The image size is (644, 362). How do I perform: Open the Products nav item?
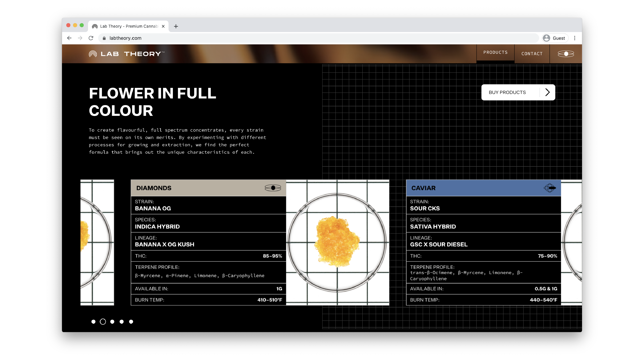pyautogui.click(x=495, y=52)
